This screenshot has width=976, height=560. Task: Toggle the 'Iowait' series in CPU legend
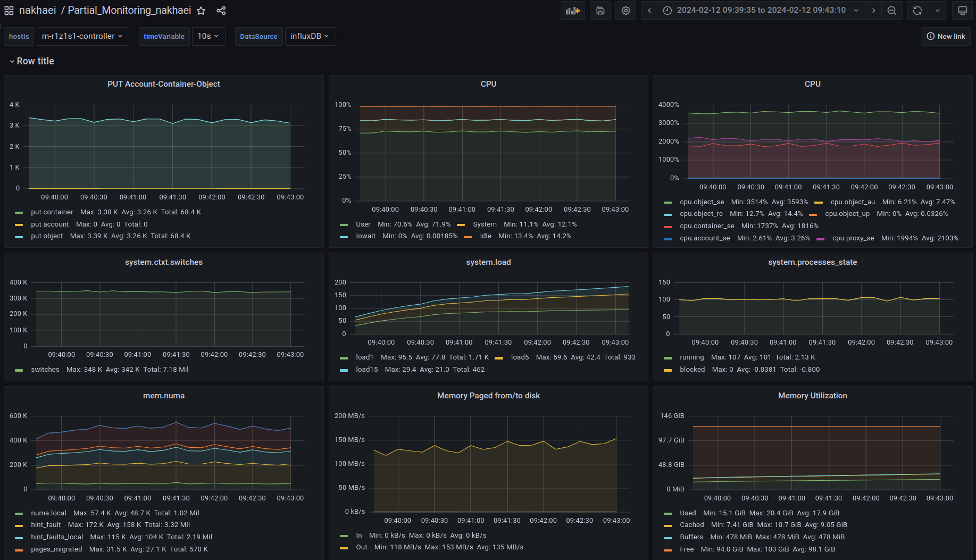pos(365,236)
